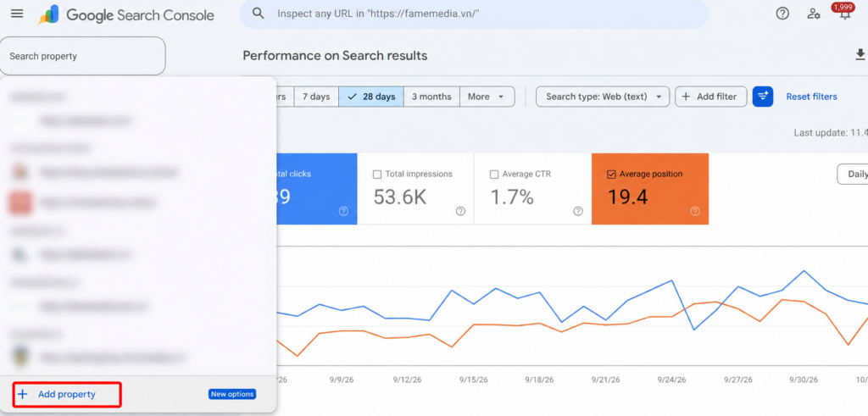868x416 pixels.
Task: Open notifications bell with 1,999 badge
Action: [845, 12]
